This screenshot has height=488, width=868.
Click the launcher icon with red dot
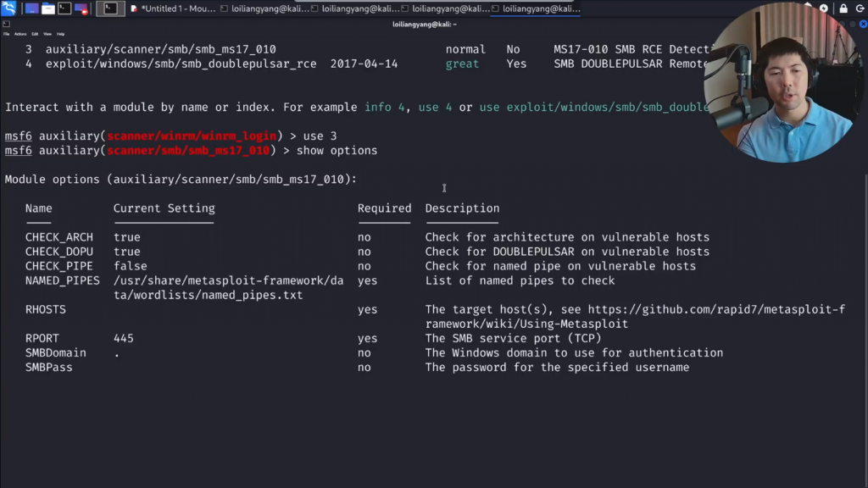coord(81,8)
